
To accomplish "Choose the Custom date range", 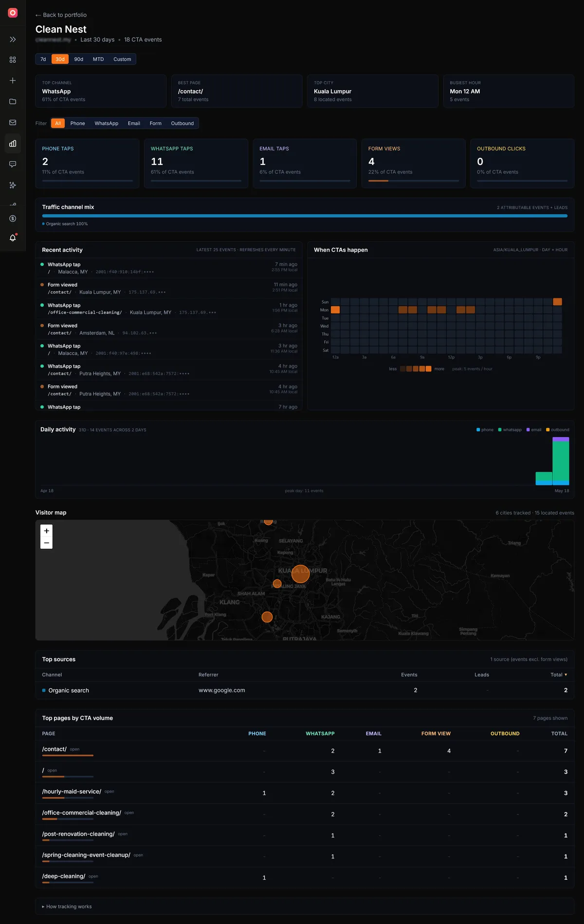I will pos(122,59).
